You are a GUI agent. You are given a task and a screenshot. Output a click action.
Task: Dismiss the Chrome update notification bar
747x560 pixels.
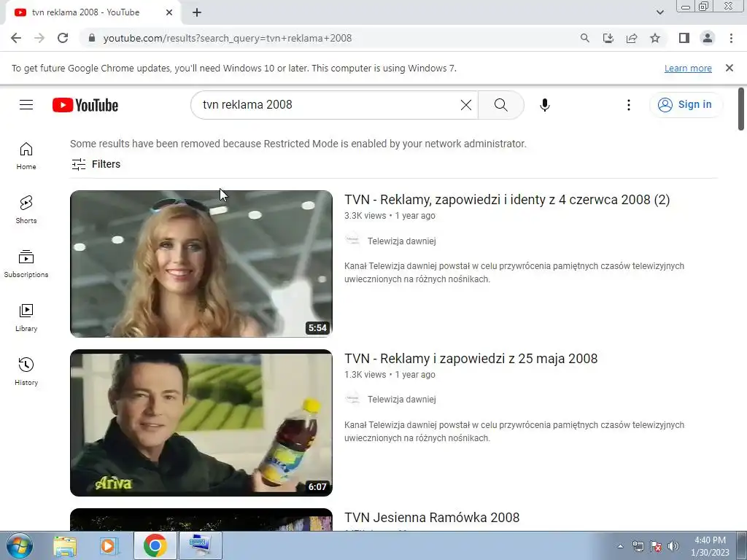click(729, 68)
